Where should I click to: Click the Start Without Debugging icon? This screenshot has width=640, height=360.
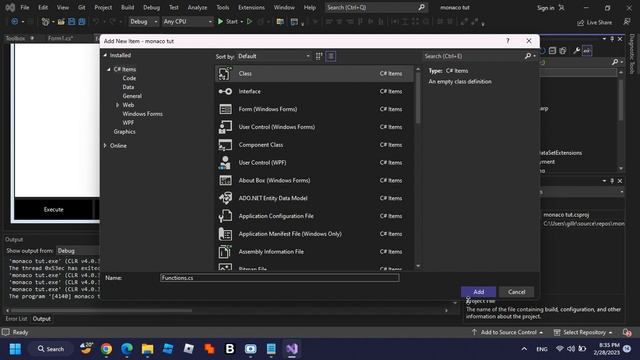(249, 22)
